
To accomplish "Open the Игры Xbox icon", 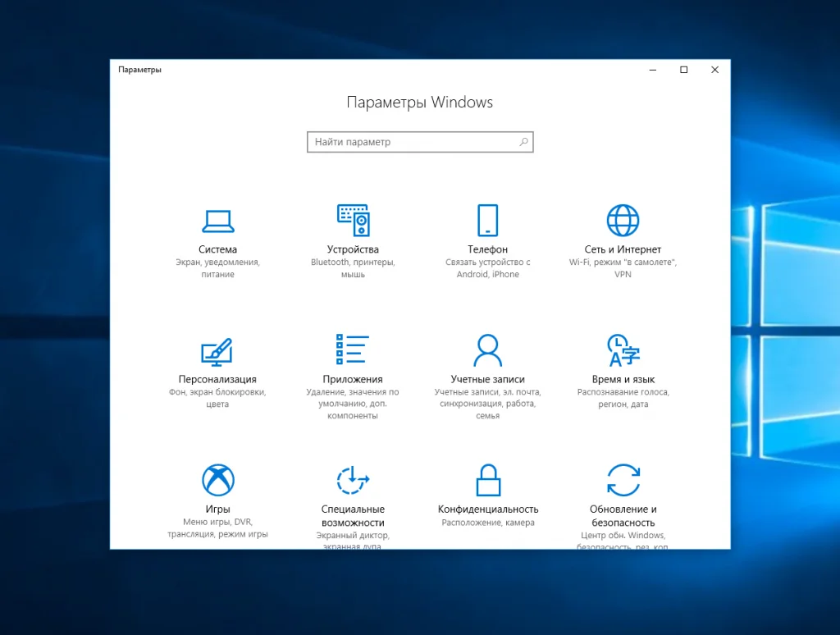I will pos(218,480).
